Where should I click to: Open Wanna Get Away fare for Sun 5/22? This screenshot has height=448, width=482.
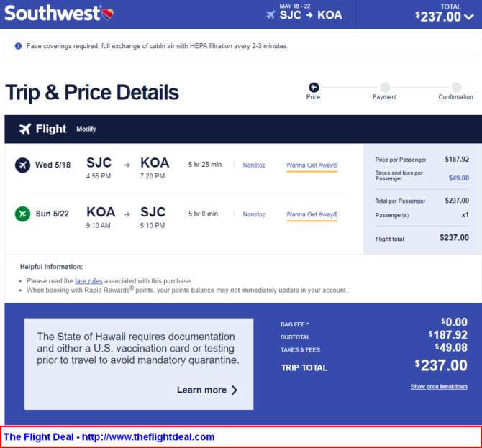[x=312, y=214]
